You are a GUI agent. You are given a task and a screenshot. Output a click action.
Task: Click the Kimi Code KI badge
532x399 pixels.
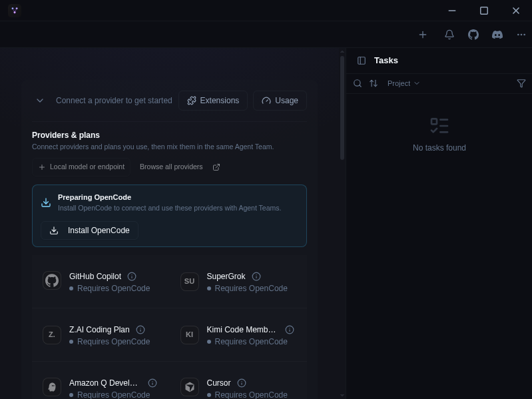coord(189,334)
